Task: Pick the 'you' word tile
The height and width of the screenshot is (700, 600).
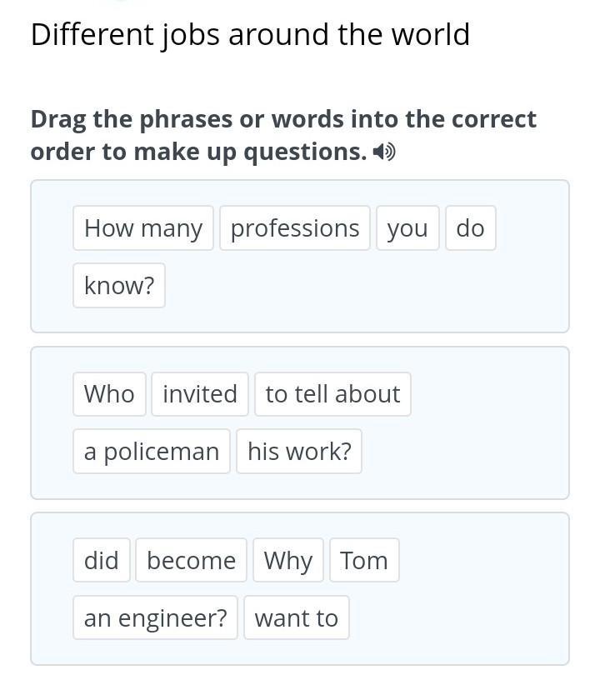Action: point(407,228)
